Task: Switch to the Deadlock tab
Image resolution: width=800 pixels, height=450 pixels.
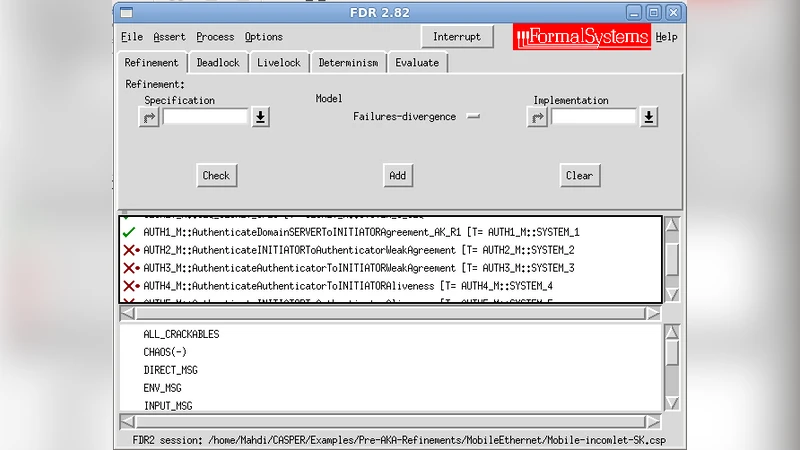Action: click(217, 63)
